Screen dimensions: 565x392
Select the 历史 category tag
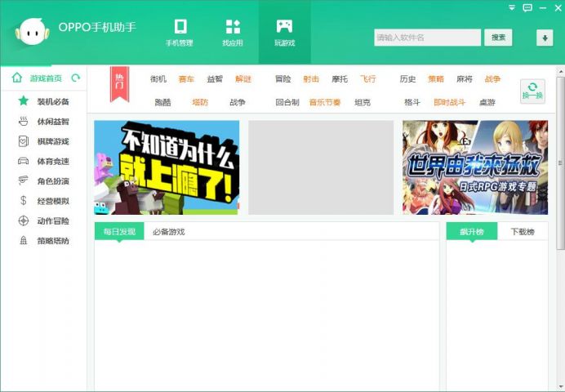(407, 79)
